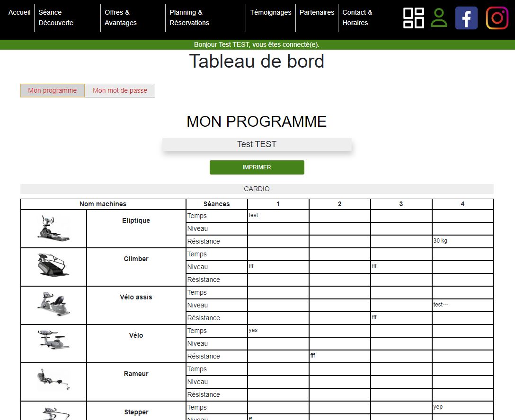Click Eliptique Temps field for session 1
Screen dimensions: 515x420
[278, 216]
